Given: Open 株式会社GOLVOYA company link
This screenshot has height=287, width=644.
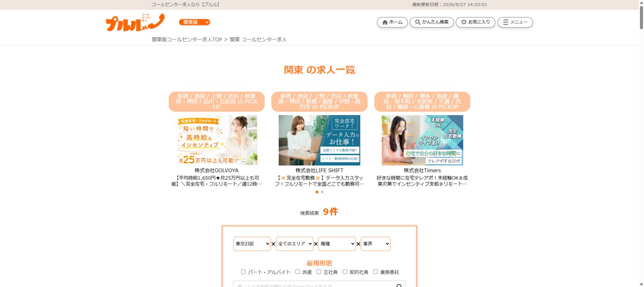Looking at the screenshot, I should tap(216, 171).
